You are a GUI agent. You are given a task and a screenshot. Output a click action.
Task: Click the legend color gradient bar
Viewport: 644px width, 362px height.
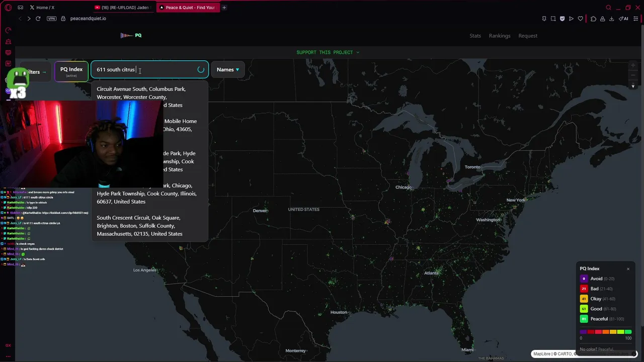tap(606, 332)
